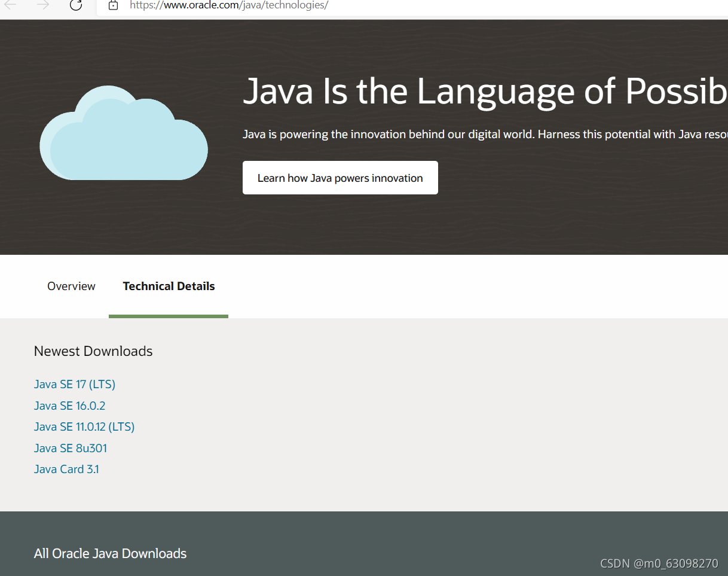Image resolution: width=728 pixels, height=576 pixels.
Task: Click the Java Is the Language headline
Action: coord(485,92)
